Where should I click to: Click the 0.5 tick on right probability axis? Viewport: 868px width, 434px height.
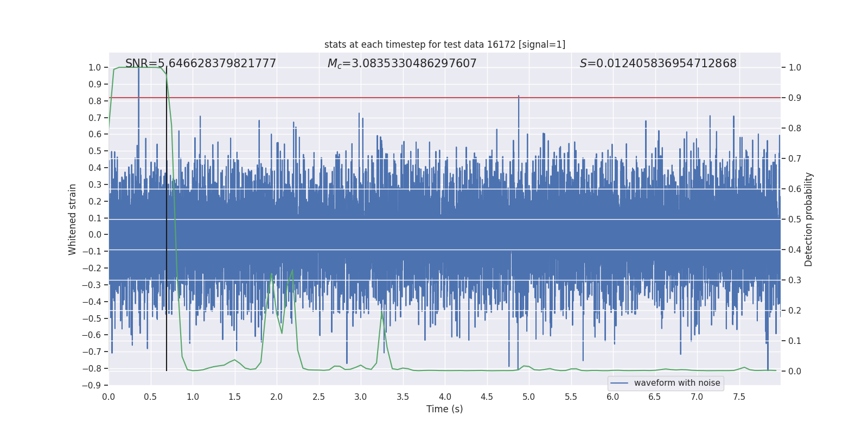tap(795, 220)
